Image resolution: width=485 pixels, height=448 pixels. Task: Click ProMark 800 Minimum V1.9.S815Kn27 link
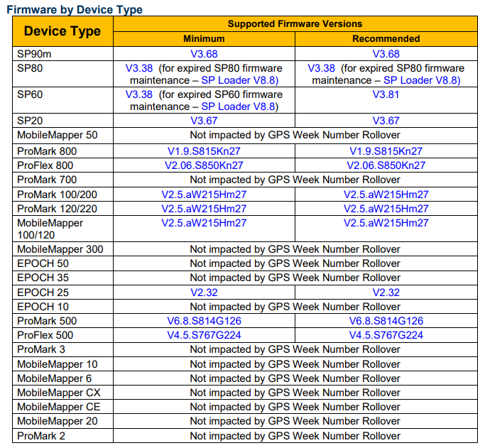204,151
